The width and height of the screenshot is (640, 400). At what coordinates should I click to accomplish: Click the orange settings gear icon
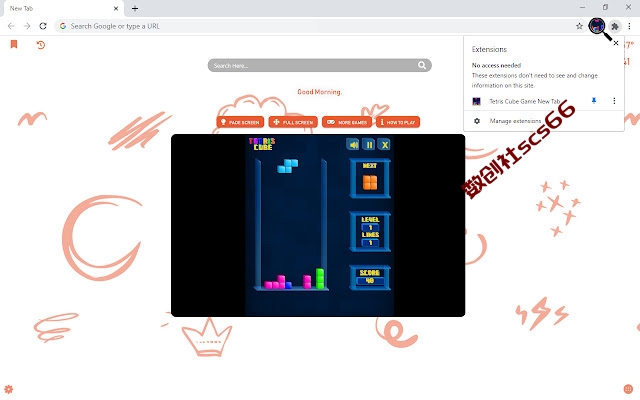[x=9, y=389]
